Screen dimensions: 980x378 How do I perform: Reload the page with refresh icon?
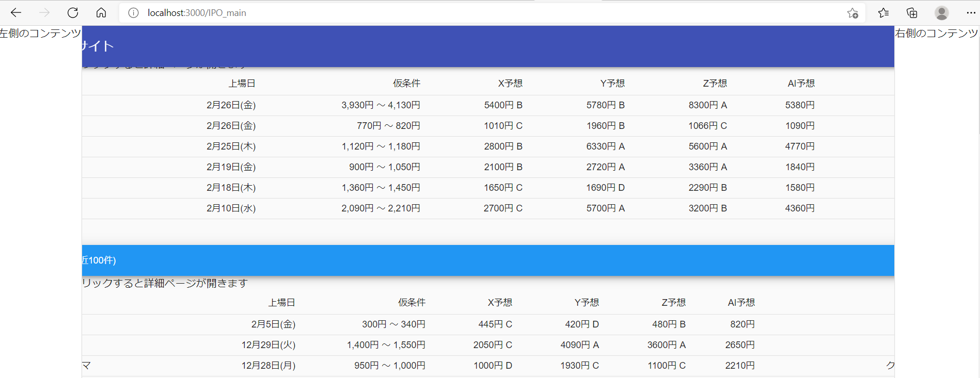[x=73, y=12]
